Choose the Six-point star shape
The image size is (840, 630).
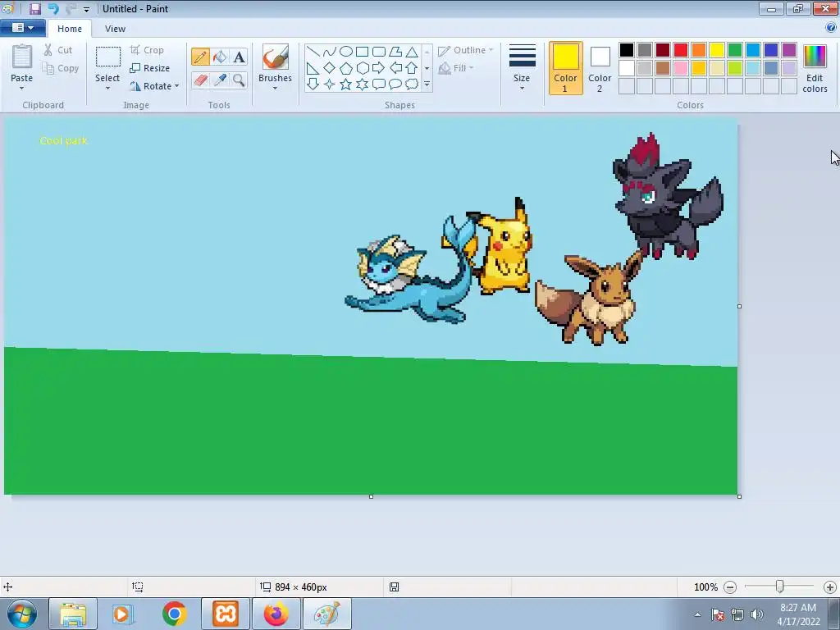pos(362,84)
